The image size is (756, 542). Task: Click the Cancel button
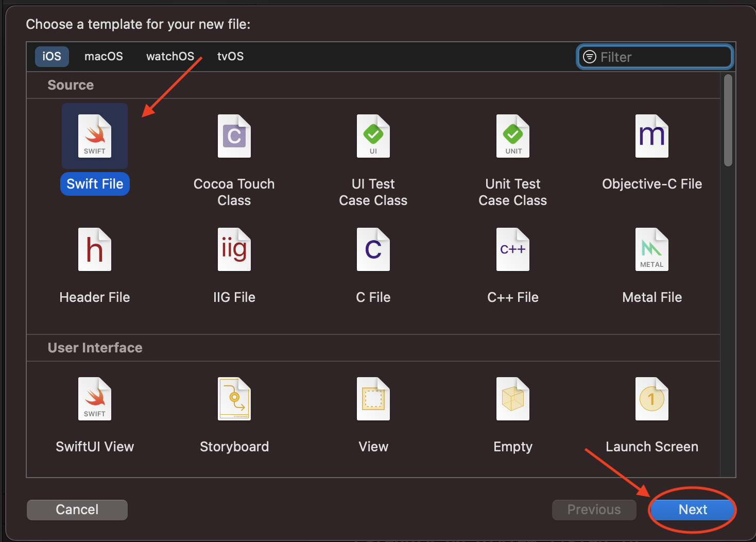click(x=77, y=510)
